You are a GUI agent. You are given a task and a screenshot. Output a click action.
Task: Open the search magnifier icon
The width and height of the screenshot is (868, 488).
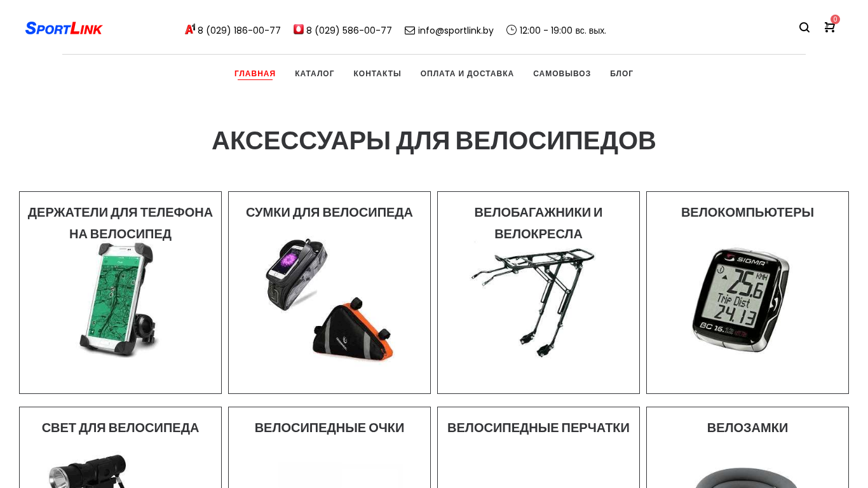pos(804,27)
